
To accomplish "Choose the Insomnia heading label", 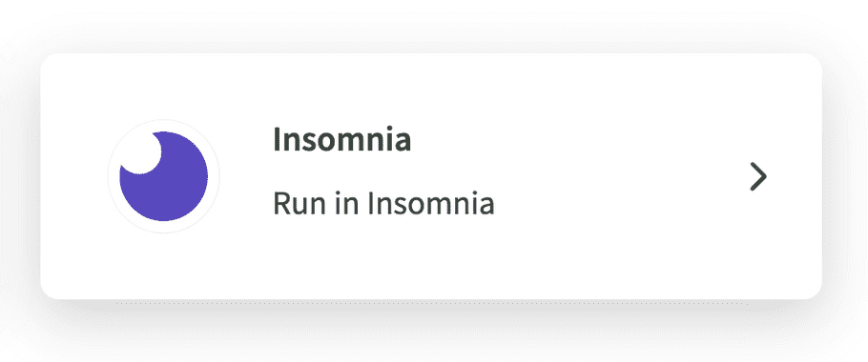I will coord(341,139).
